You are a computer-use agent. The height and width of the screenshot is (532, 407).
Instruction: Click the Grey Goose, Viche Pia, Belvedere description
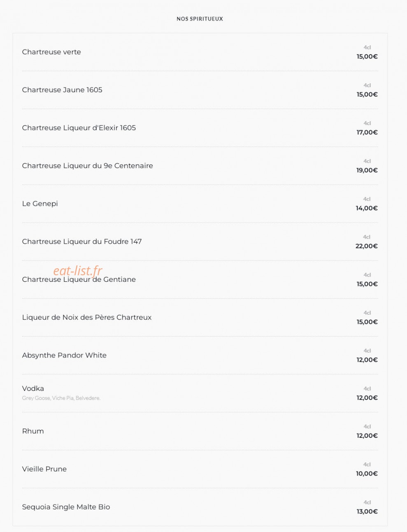click(61, 398)
